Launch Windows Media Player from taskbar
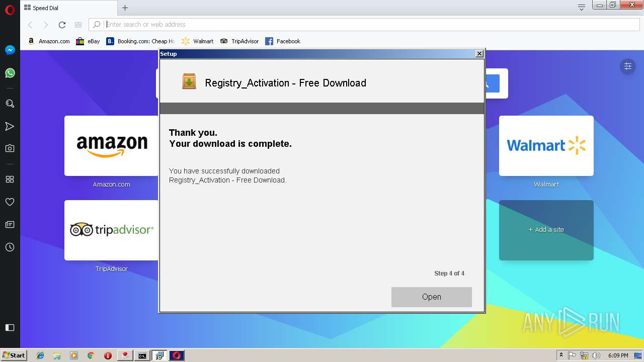 coord(74,355)
